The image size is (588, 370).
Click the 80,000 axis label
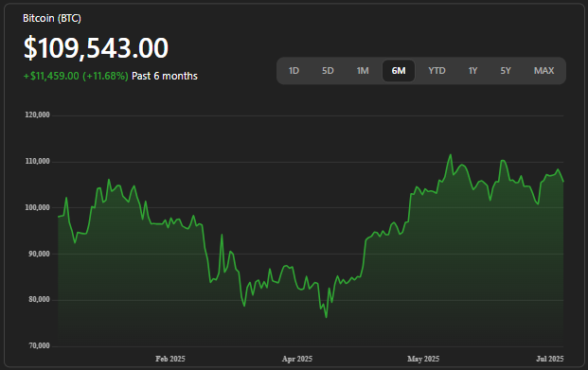(39, 300)
